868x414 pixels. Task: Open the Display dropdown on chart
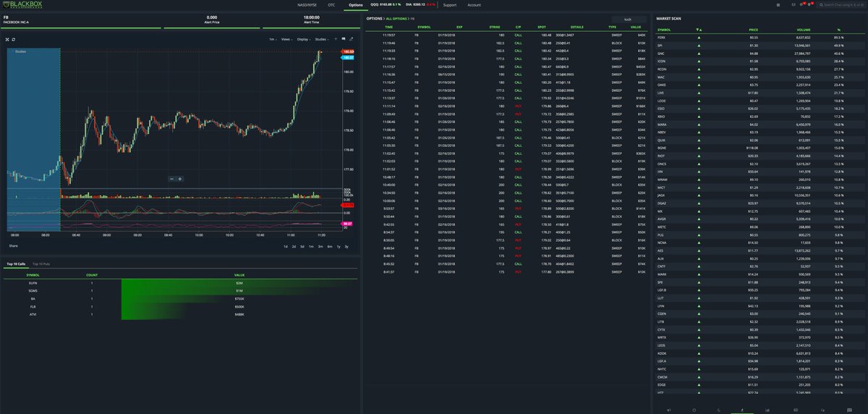(x=304, y=39)
